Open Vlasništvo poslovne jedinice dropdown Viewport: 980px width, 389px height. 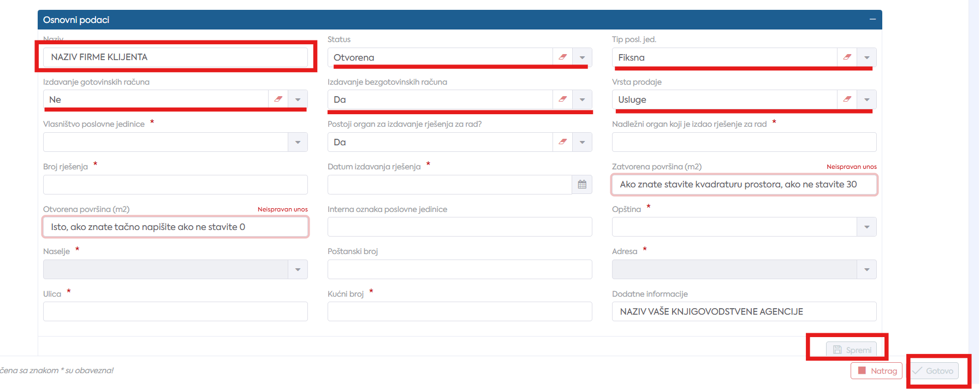tap(298, 142)
